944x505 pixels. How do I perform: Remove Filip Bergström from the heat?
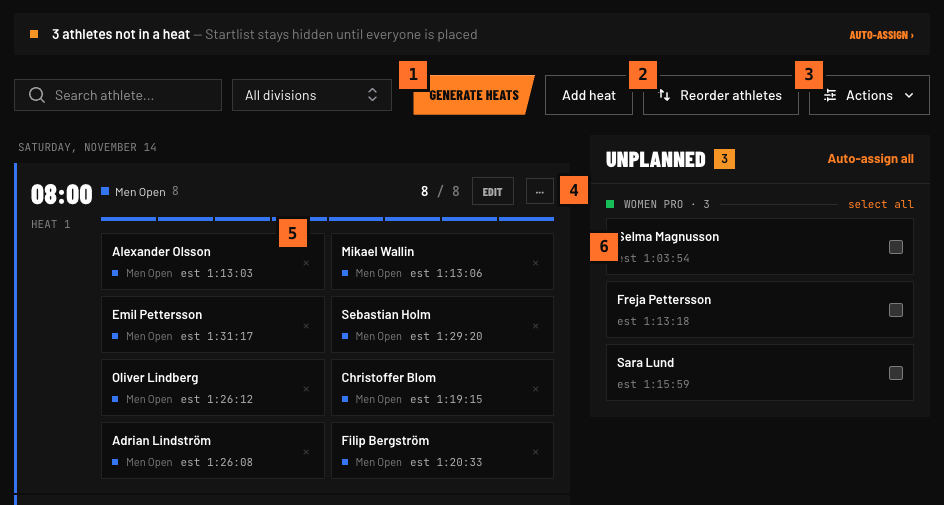click(x=535, y=452)
